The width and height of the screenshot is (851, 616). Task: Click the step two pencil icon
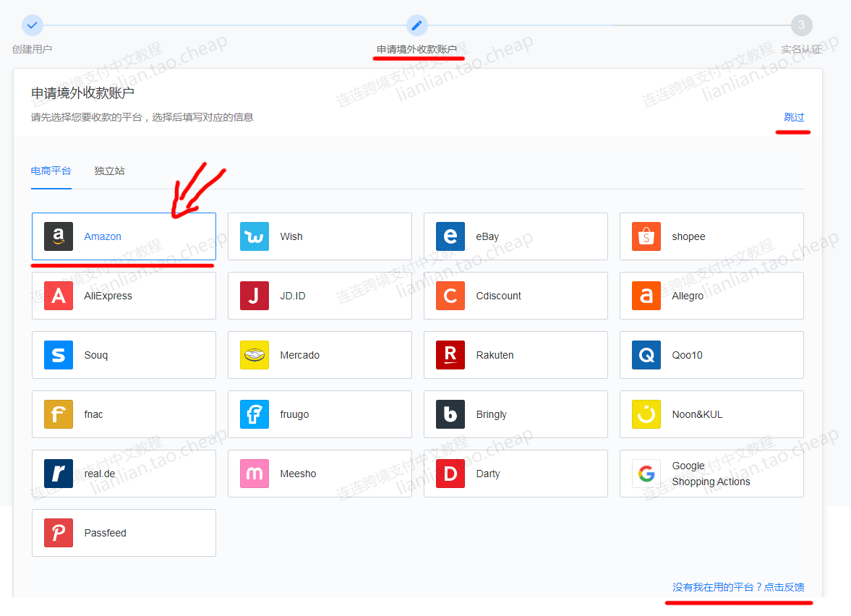[416, 25]
